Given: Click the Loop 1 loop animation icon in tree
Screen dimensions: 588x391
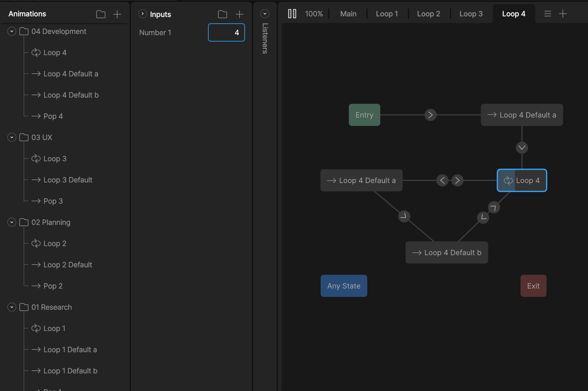Looking at the screenshot, I should (x=36, y=328).
